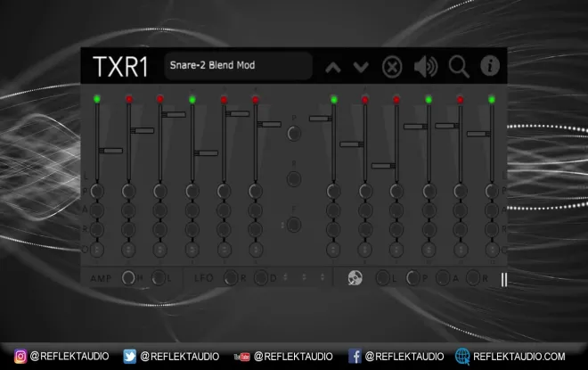Toggle channel 1 green power LED
The image size is (588, 370).
pyautogui.click(x=97, y=99)
